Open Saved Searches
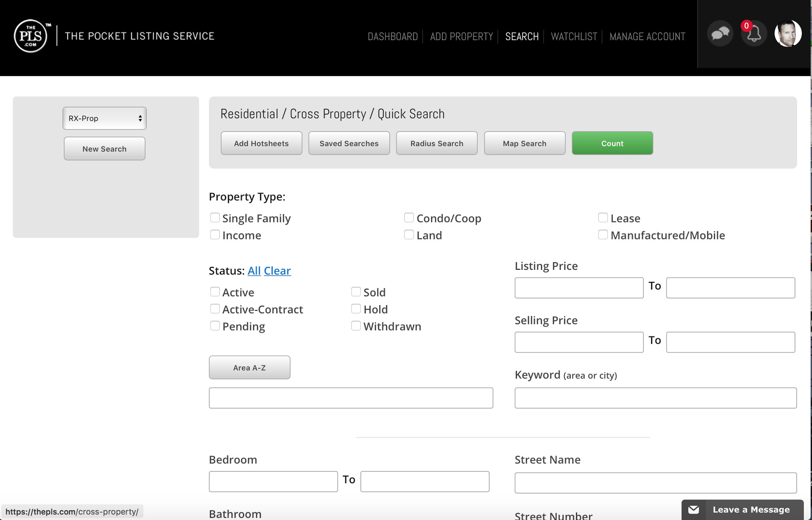The width and height of the screenshot is (812, 520). coord(348,143)
